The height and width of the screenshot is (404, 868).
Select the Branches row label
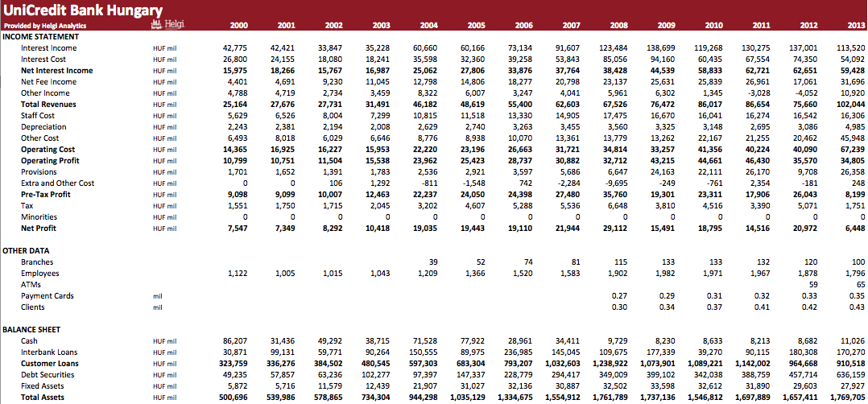(x=38, y=262)
